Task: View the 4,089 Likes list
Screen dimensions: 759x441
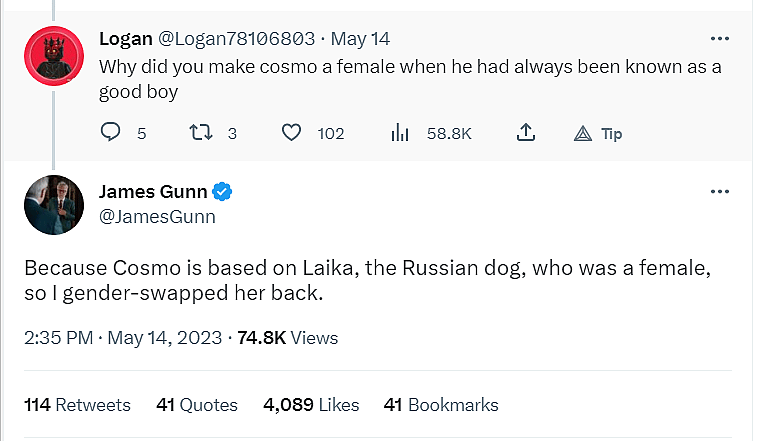Action: pyautogui.click(x=311, y=405)
